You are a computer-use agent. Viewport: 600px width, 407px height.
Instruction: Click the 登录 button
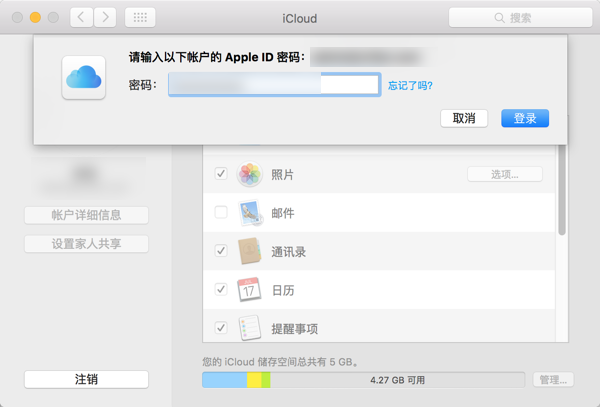(525, 118)
